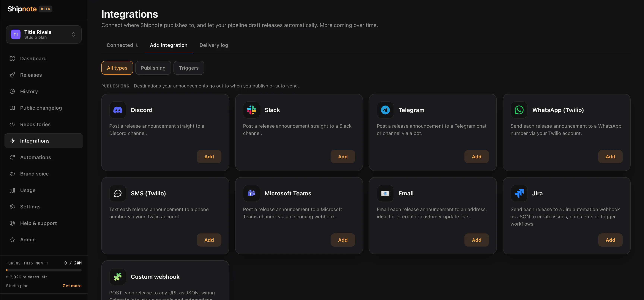Viewport: 644px width, 300px height.
Task: Add the SMS (Twilio) integration
Action: [209, 240]
